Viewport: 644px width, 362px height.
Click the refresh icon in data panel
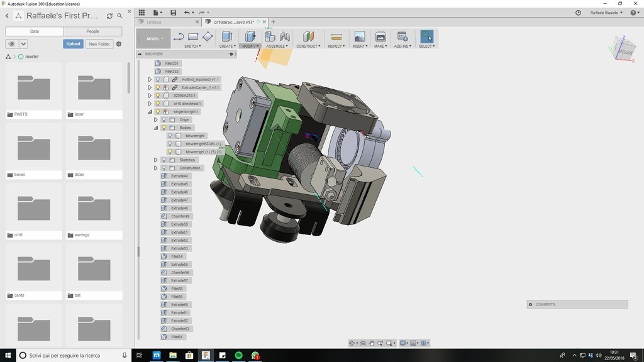coord(109,16)
